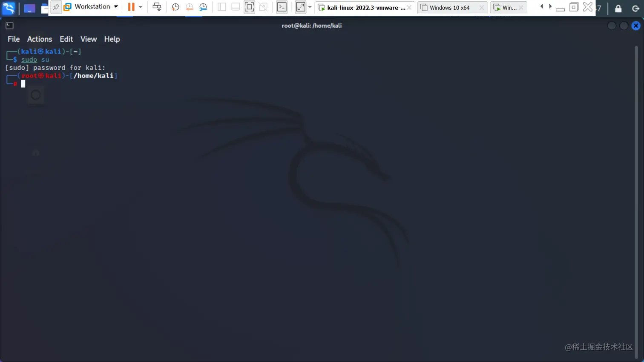Toggle the pin on VMware toolbar
Screen dimensions: 644x362
(x=56, y=7)
